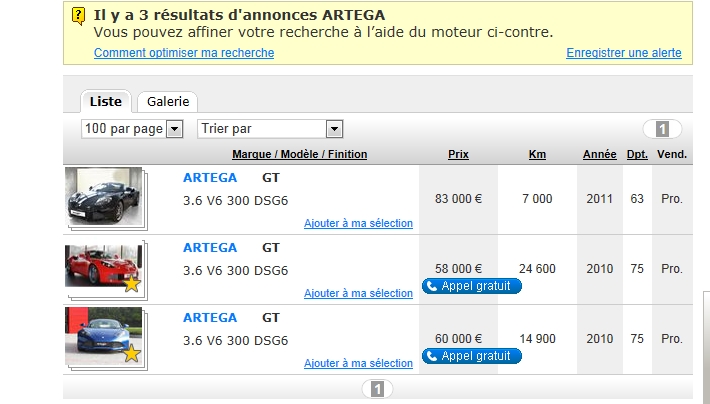The height and width of the screenshot is (404, 710).
Task: Open the red Artega GT photo thumbnail
Action: click(x=104, y=266)
